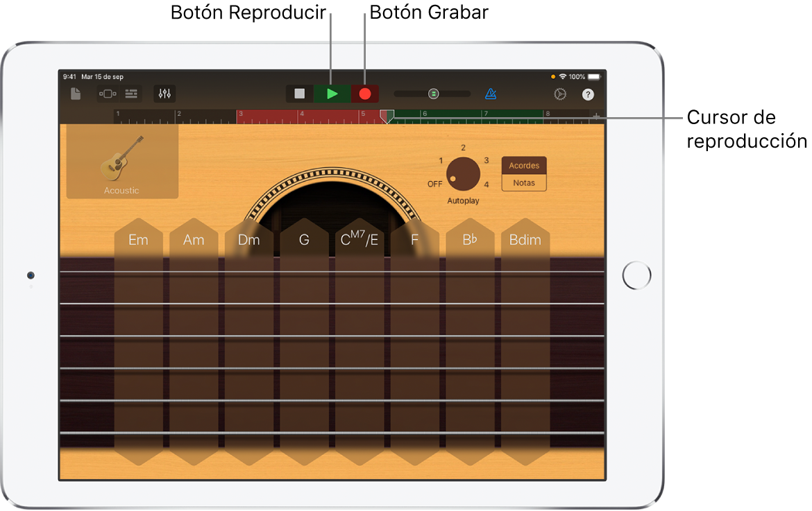Screen dimensions: 812x511
Task: Select Acordes mode
Action: (524, 166)
